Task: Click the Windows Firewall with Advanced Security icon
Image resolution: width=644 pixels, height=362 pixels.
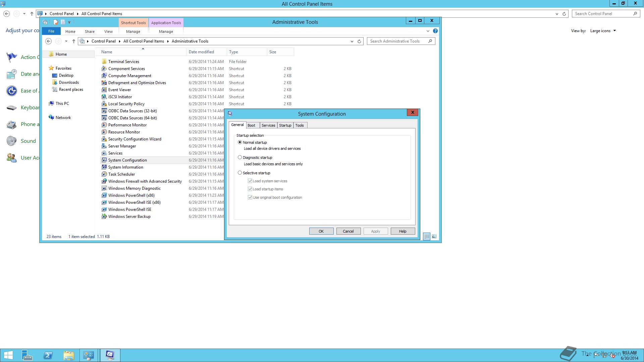Action: [104, 181]
